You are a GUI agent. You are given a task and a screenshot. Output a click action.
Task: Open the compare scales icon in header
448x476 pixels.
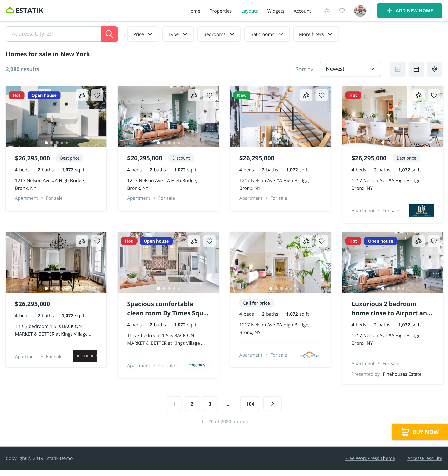pos(327,11)
